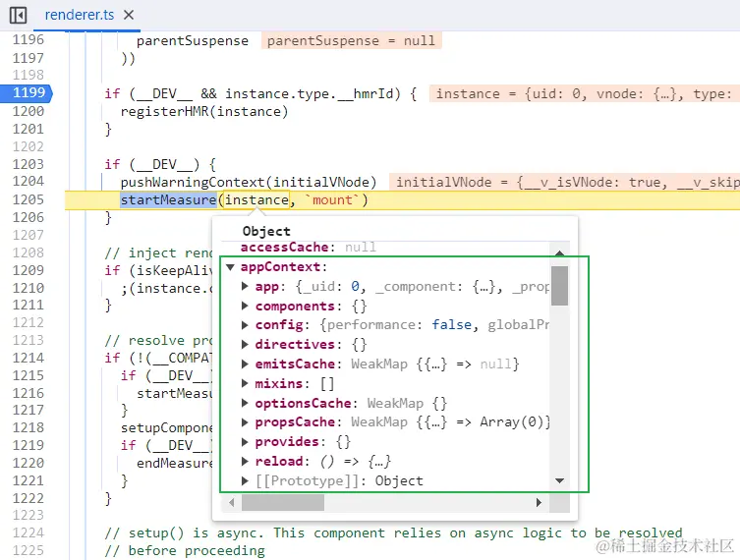This screenshot has height=560, width=740.
Task: Set breakpoint on line number 1218
Action: (x=28, y=427)
